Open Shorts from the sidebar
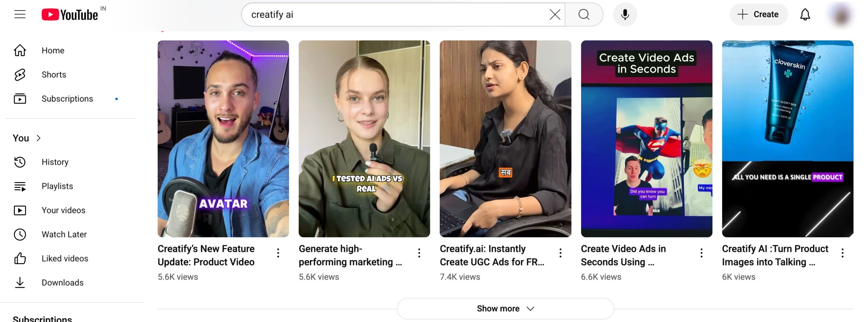Image resolution: width=868 pixels, height=322 pixels. [x=54, y=74]
